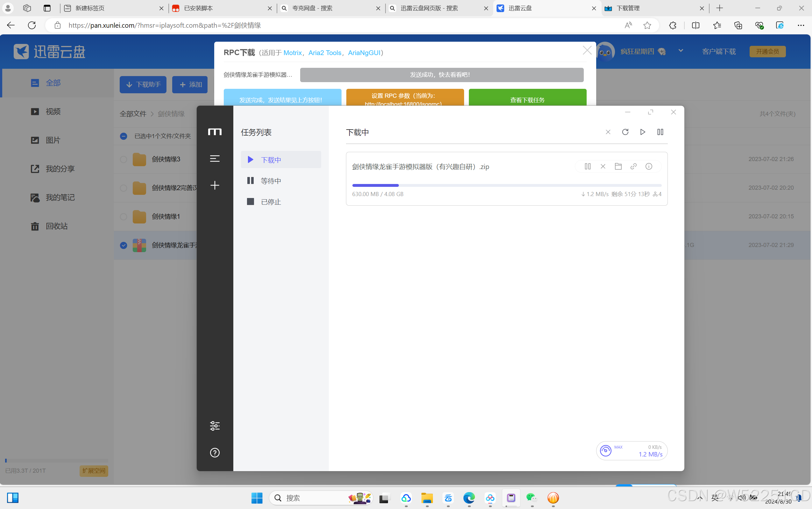The width and height of the screenshot is (812, 509).
Task: Open the download task's folder icon
Action: pos(618,166)
